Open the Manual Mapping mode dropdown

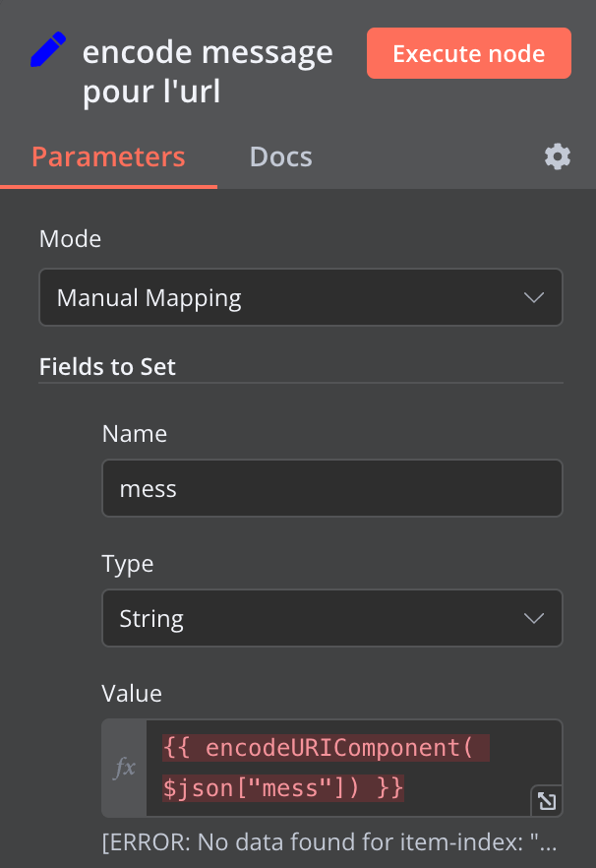[300, 297]
